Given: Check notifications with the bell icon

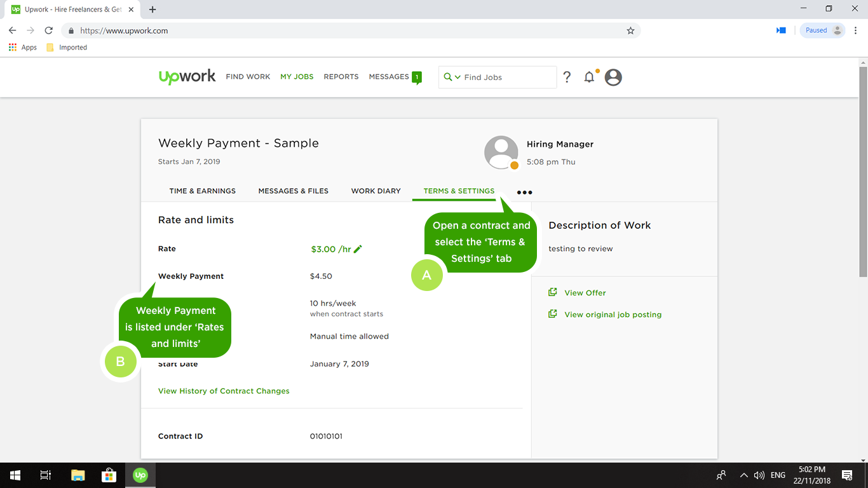Looking at the screenshot, I should coord(588,77).
